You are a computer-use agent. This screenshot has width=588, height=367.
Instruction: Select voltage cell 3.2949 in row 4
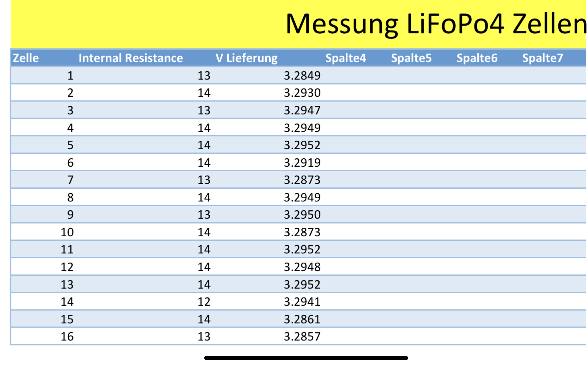[x=302, y=128]
